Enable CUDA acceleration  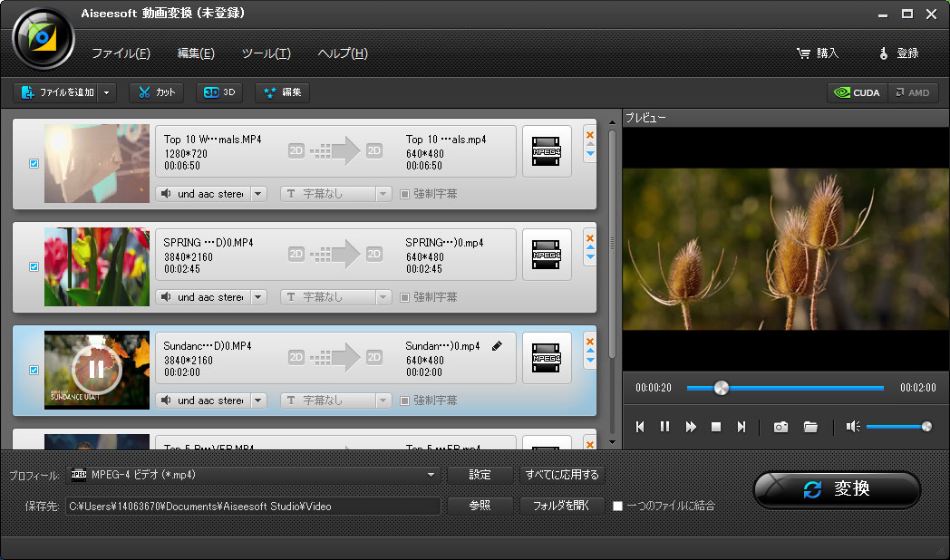[x=858, y=92]
